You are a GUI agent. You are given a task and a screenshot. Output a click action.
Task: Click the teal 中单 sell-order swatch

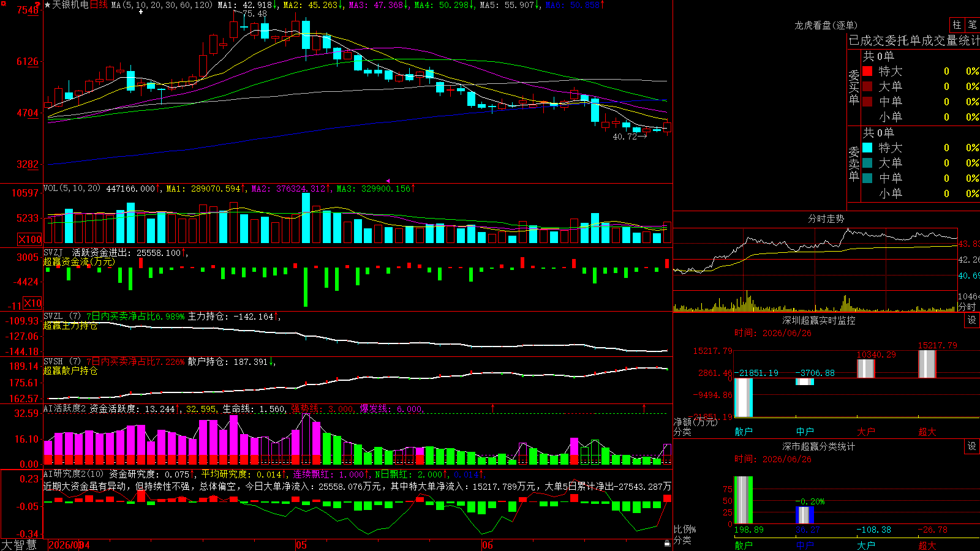pos(867,178)
